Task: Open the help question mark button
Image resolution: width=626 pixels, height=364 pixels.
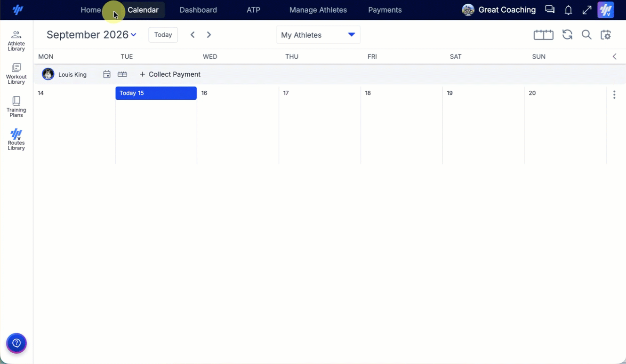Action: 16,343
